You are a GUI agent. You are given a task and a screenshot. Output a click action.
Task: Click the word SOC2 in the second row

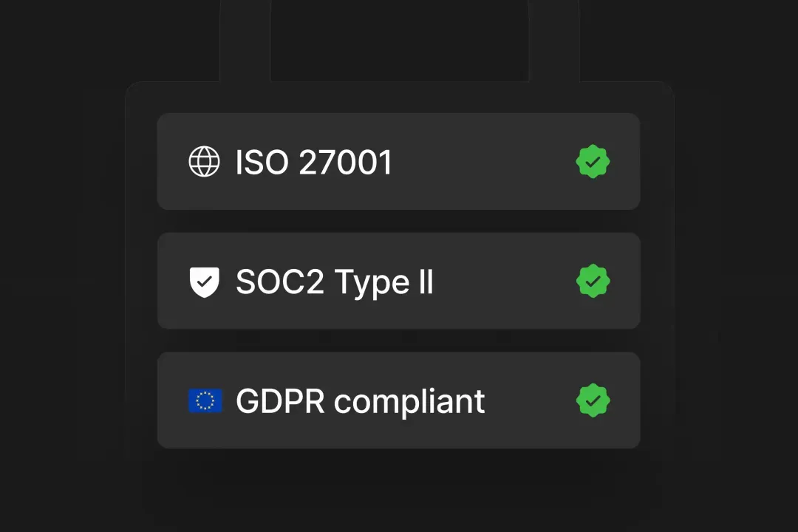click(x=280, y=282)
